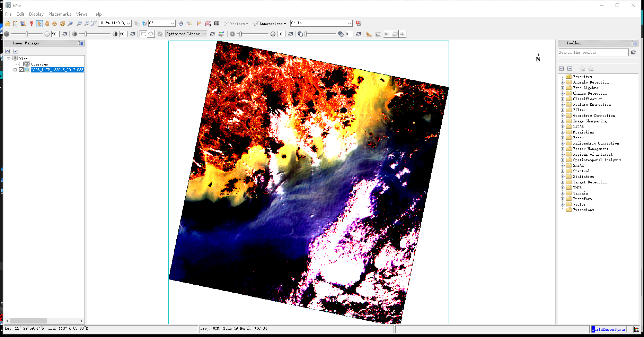Expand the Classification toolbox folder

(x=563, y=99)
